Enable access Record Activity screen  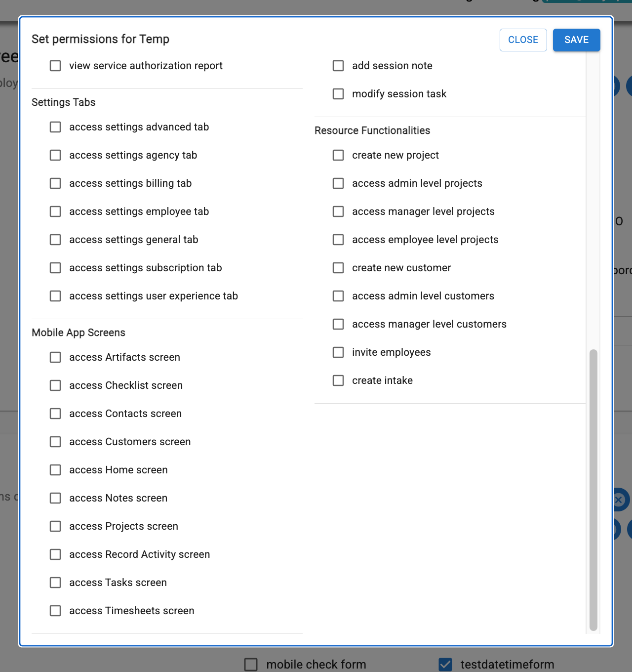point(55,554)
